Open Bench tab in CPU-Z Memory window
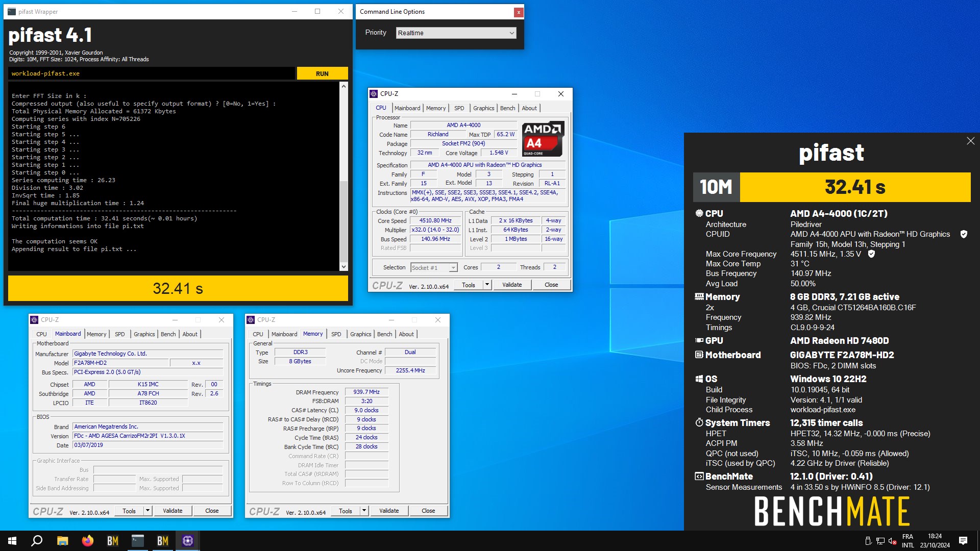The width and height of the screenshot is (980, 551). (x=385, y=334)
